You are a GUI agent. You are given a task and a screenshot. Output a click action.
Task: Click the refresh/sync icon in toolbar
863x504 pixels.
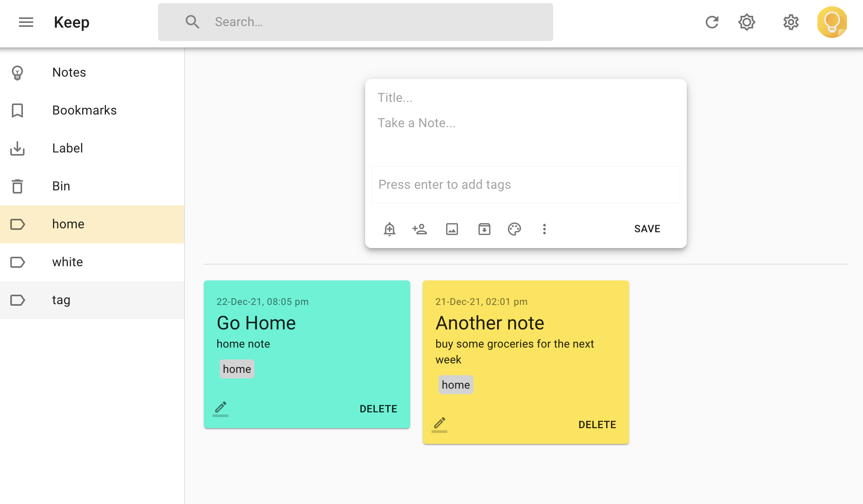711,22
